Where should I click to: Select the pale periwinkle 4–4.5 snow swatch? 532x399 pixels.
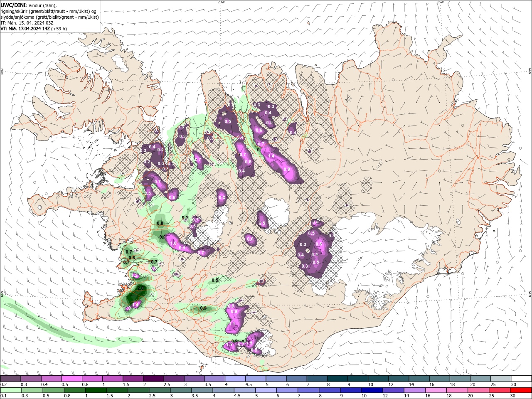click(234, 379)
